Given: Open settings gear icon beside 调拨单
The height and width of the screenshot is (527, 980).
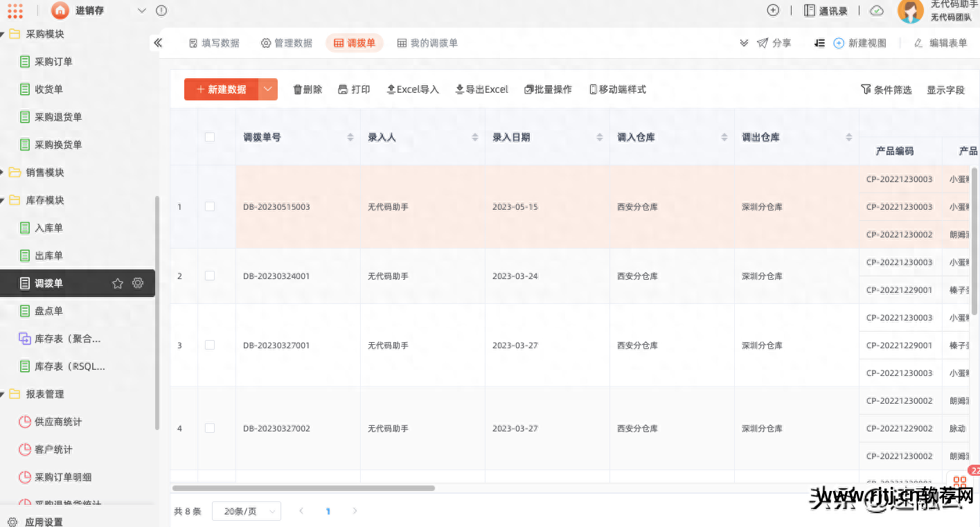Looking at the screenshot, I should [138, 283].
